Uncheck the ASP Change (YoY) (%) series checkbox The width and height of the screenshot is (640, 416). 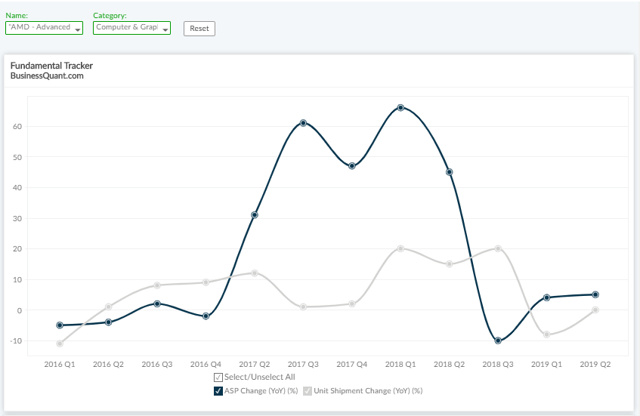(219, 390)
